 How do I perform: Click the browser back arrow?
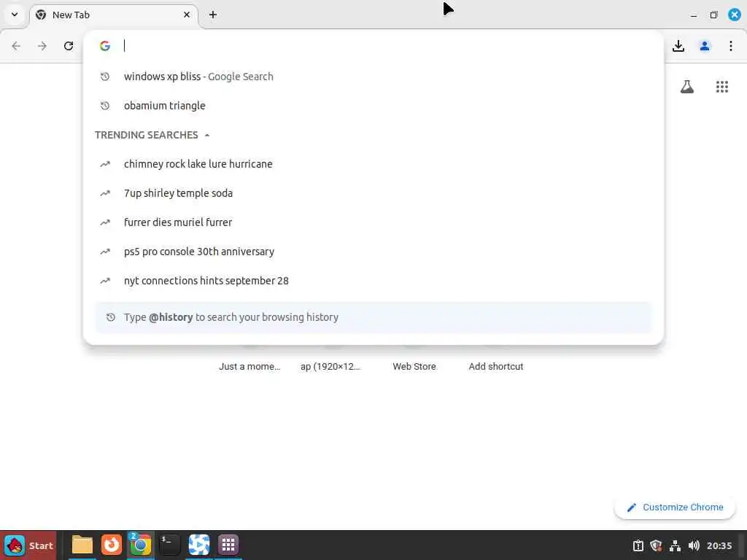coord(16,46)
